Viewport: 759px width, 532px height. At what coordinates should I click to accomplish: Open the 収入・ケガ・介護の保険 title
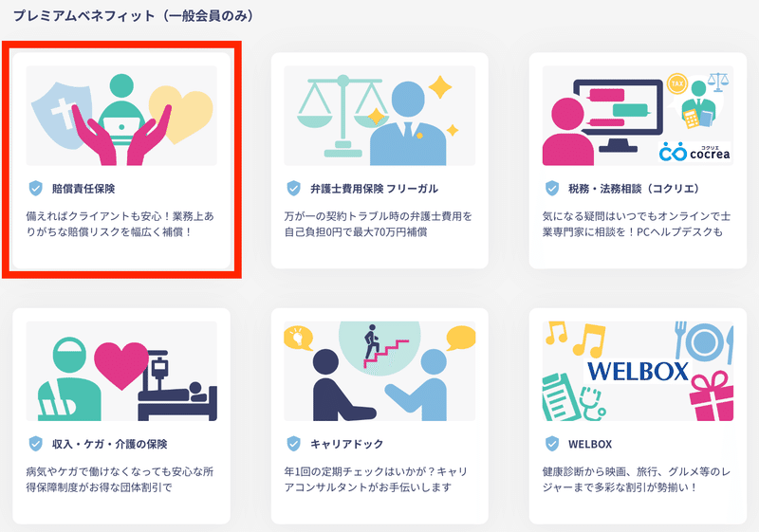pyautogui.click(x=110, y=444)
